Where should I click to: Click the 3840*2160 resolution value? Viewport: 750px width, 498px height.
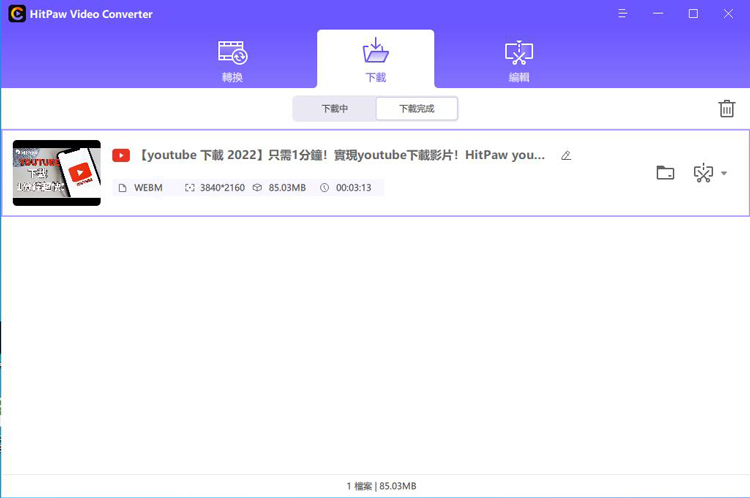222,188
